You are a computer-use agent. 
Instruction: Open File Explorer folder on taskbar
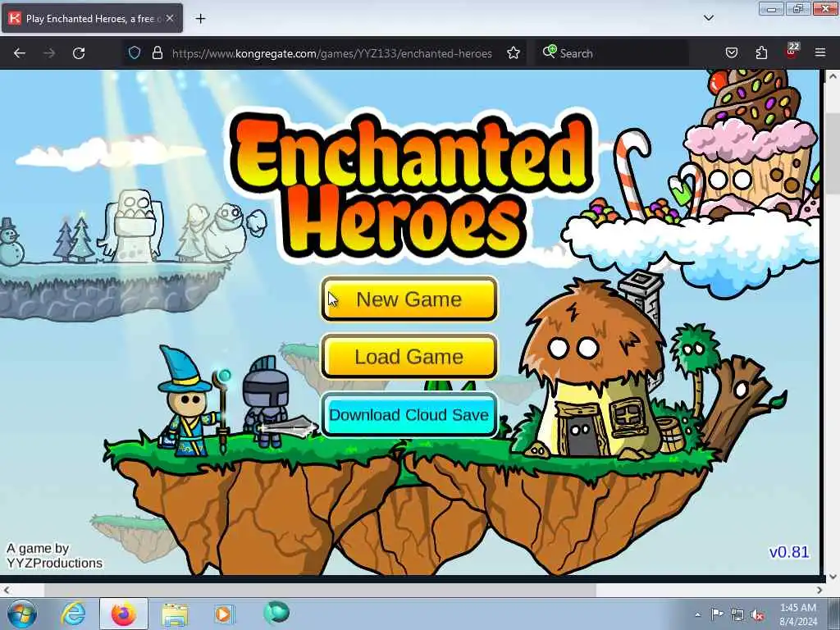[175, 614]
